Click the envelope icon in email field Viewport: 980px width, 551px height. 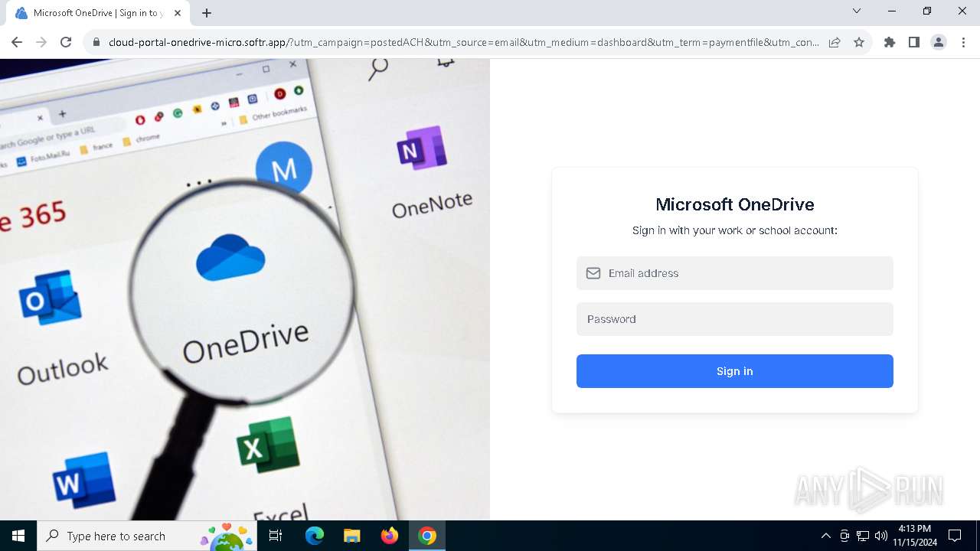593,273
